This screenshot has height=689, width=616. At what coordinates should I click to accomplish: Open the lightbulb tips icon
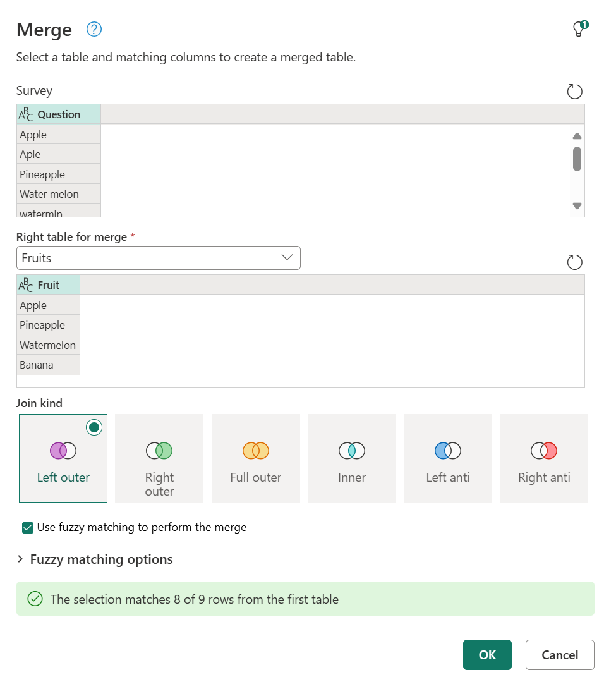[579, 29]
